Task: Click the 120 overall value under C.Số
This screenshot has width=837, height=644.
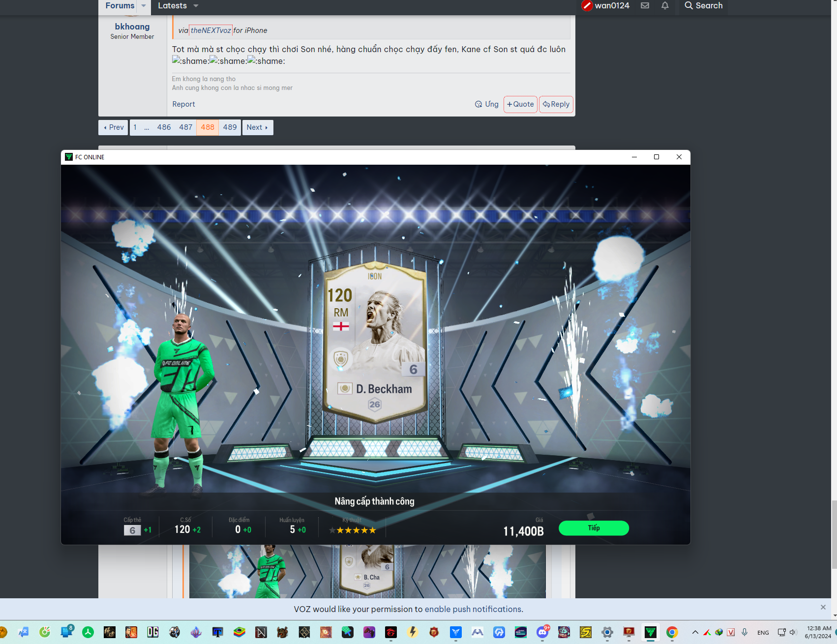Action: 182,529
